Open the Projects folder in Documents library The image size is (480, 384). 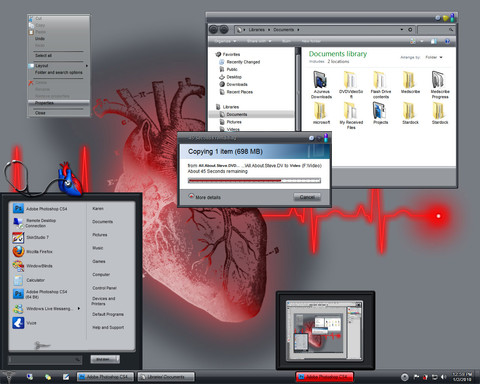[380, 113]
